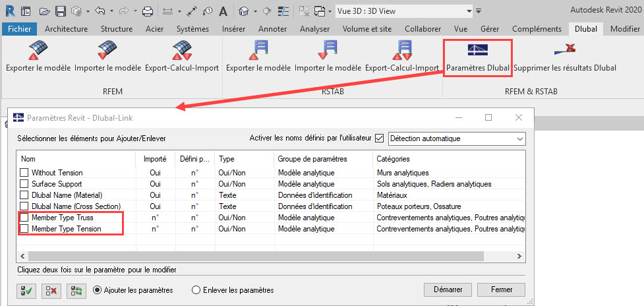The height and width of the screenshot is (306, 644).
Task: Click the Importé column header
Action: [x=156, y=159]
